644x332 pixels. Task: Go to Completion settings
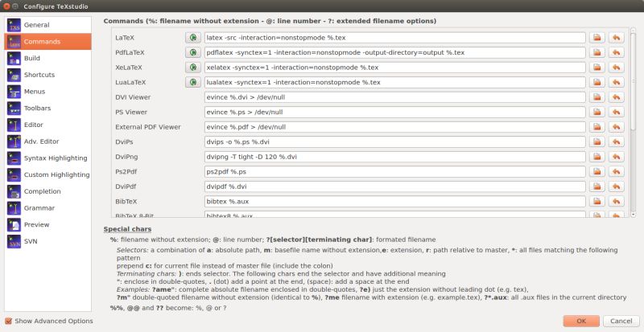pyautogui.click(x=47, y=191)
